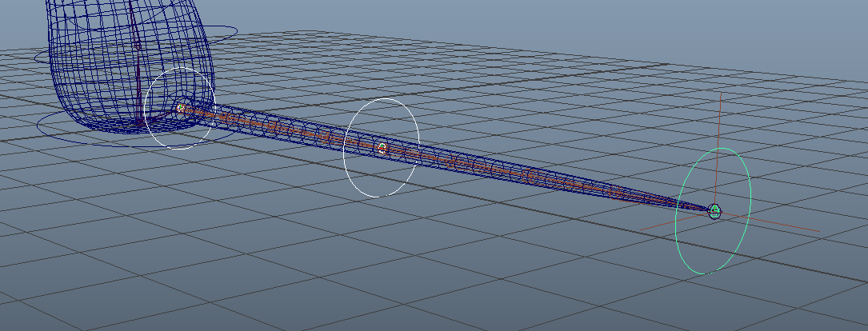Click the joint inside the green circle

pos(715,212)
